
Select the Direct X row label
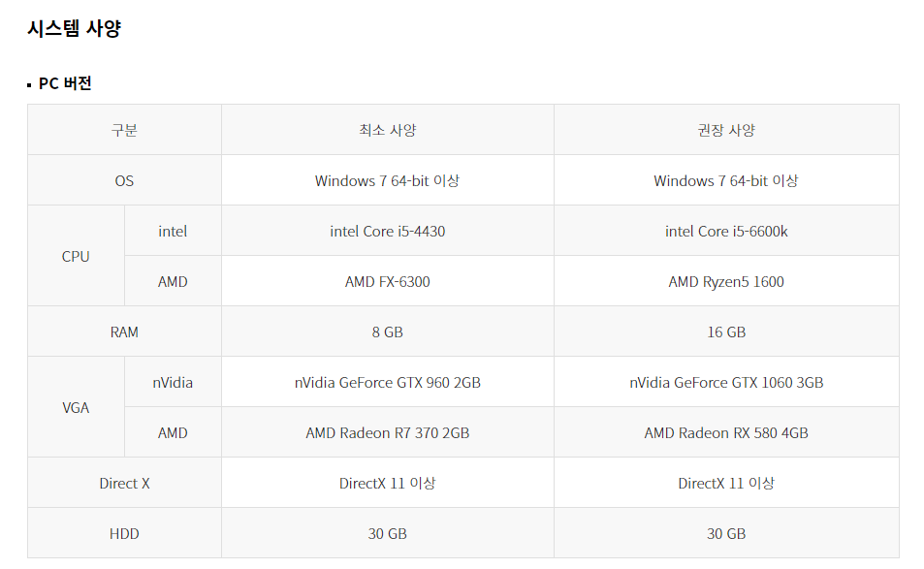(x=124, y=483)
